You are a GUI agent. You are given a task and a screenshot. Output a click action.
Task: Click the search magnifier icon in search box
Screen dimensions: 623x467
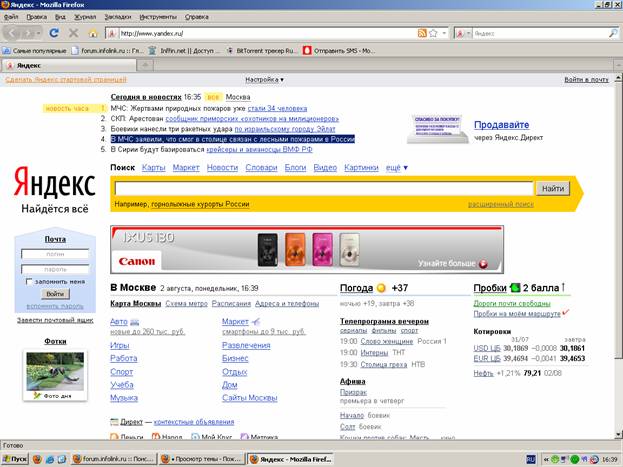click(x=613, y=33)
